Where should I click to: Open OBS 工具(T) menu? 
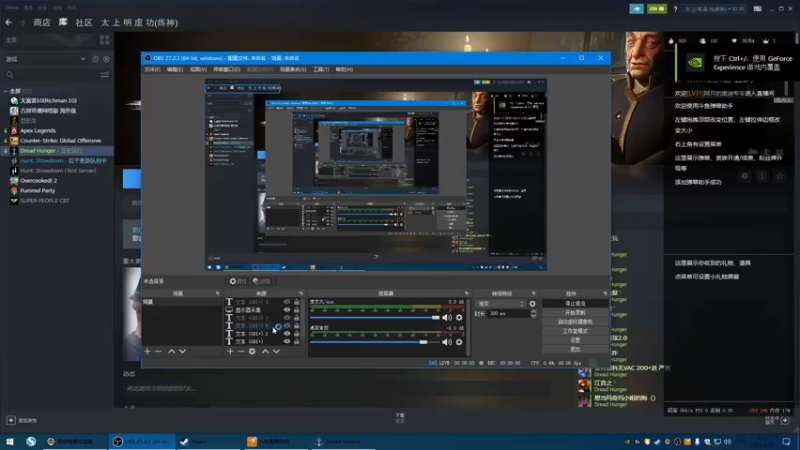click(x=321, y=69)
